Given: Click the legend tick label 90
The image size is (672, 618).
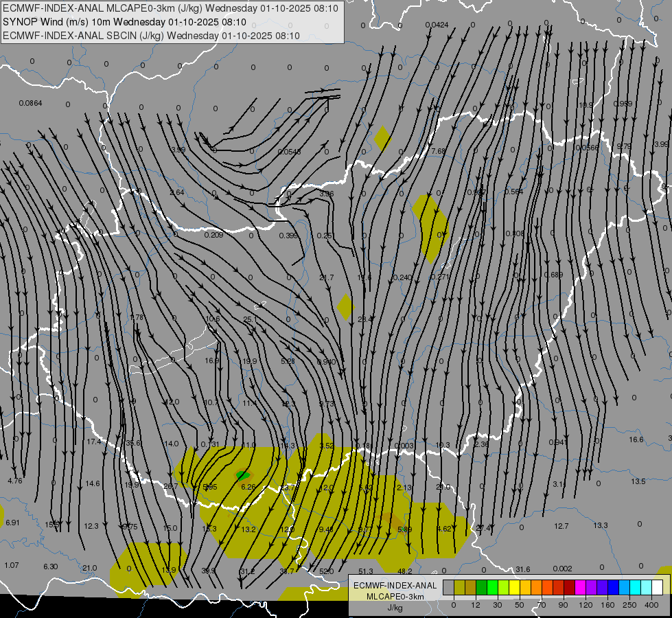Looking at the screenshot, I should tap(563, 605).
